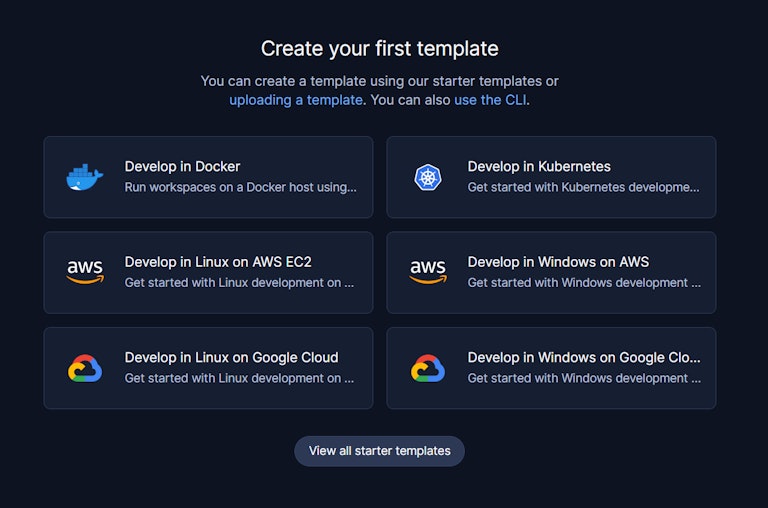Click Windows development description under Windows on AWS

584,283
